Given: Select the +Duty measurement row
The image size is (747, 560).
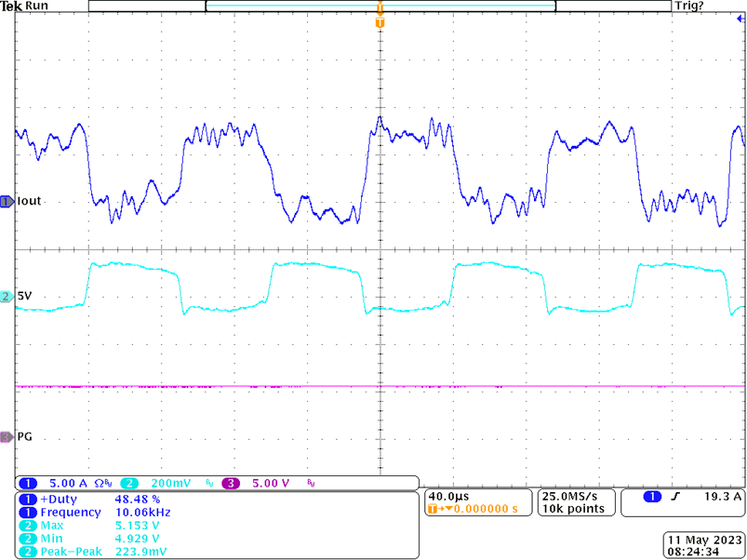Looking at the screenshot, I should 102,499.
